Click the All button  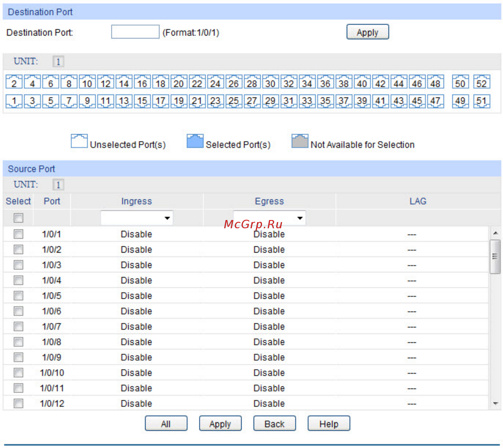click(166, 423)
